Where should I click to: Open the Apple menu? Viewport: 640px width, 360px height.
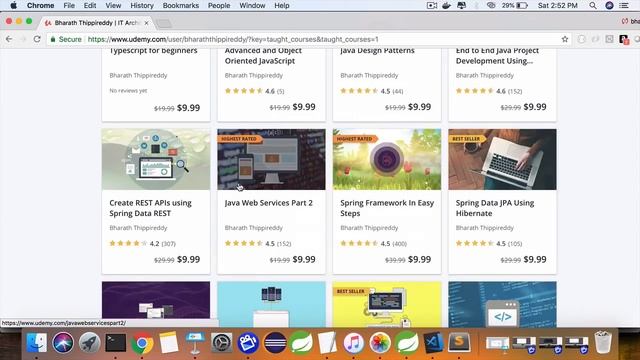(x=13, y=5)
